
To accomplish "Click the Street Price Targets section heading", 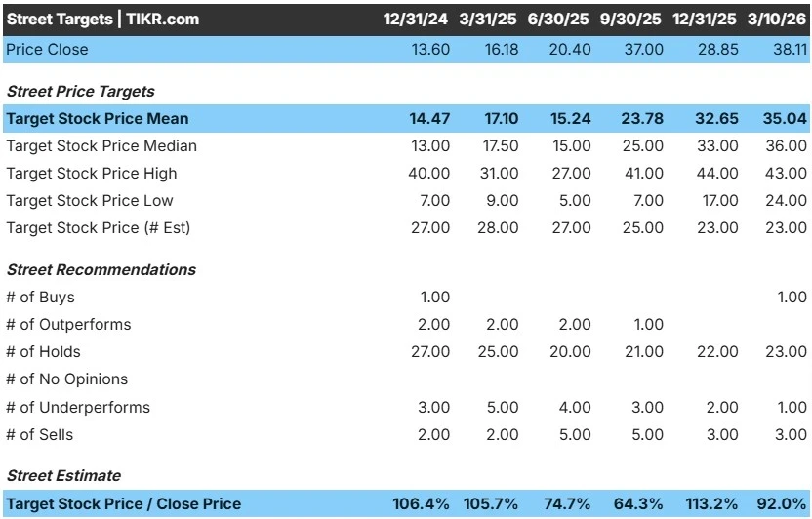I will tap(81, 91).
